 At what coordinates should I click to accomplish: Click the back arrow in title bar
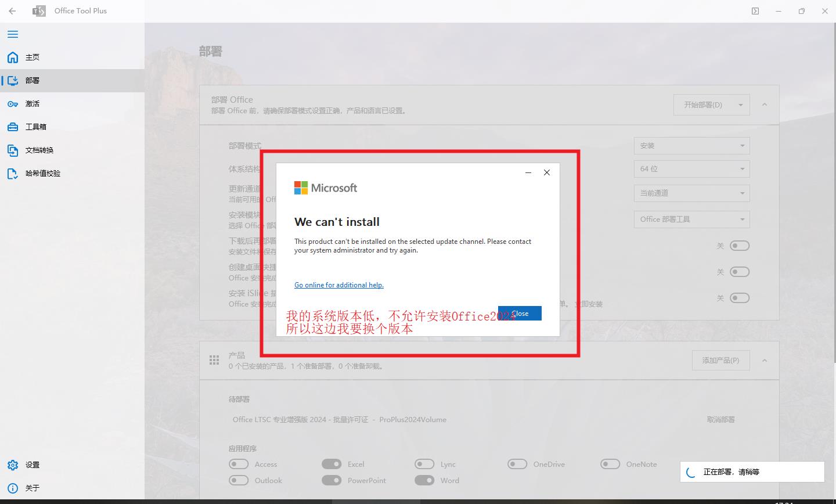point(12,10)
